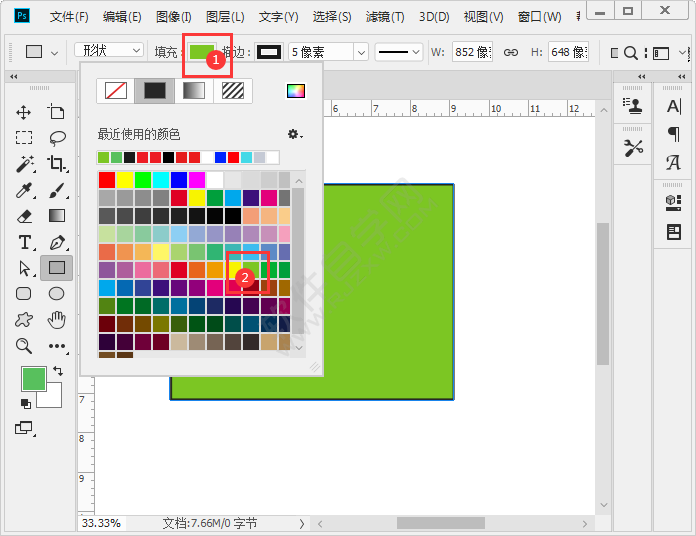
Task: Click the foreground green color swatch
Action: (34, 379)
